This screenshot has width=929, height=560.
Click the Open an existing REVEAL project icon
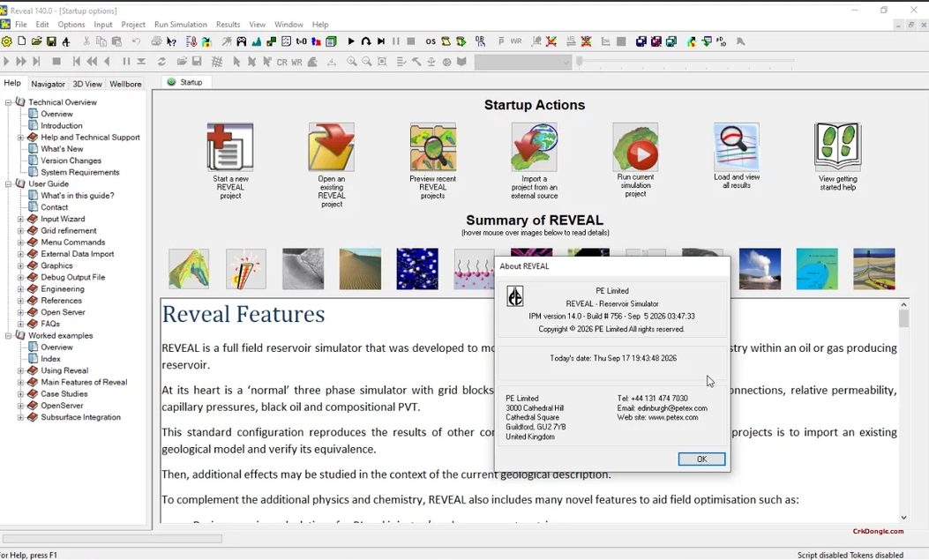pyautogui.click(x=331, y=146)
